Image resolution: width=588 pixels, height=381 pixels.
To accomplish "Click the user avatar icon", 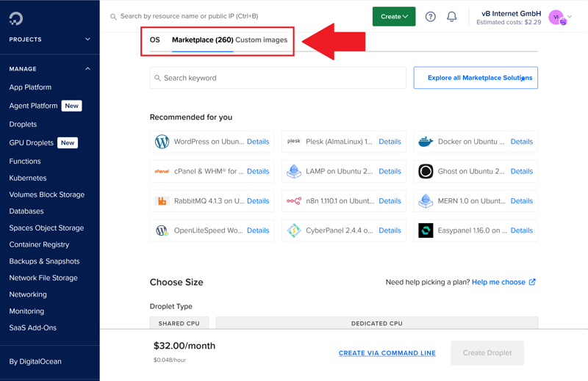I will pyautogui.click(x=557, y=17).
